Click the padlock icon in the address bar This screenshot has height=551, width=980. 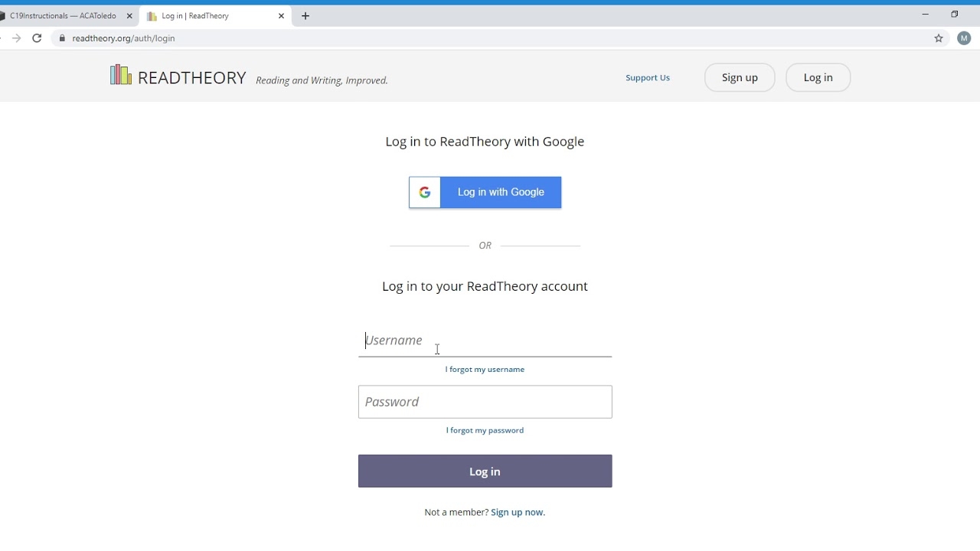(62, 37)
